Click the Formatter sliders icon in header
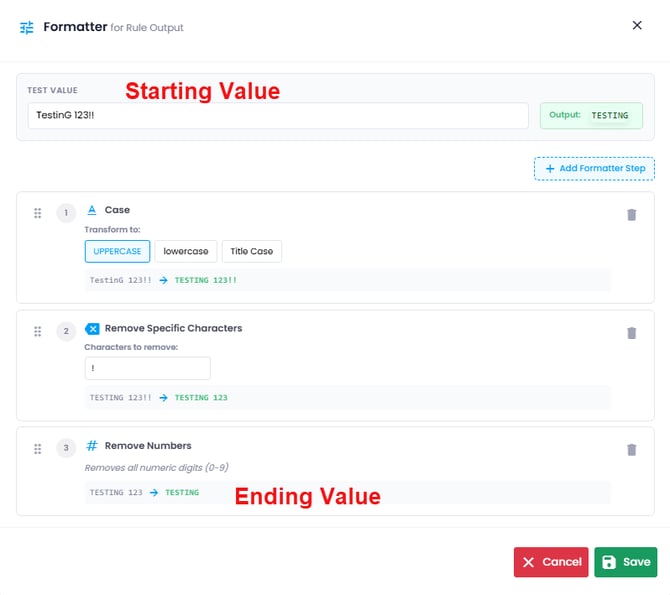 point(27,27)
